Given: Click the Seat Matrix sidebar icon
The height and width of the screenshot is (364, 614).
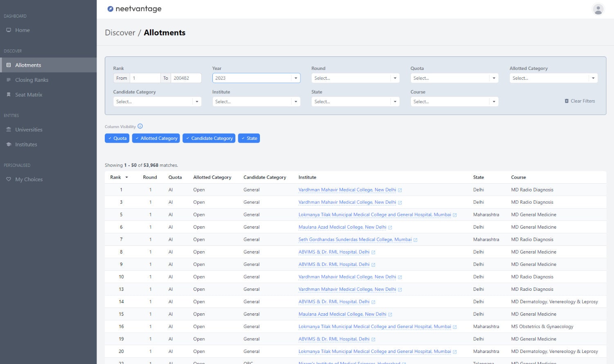Looking at the screenshot, I should [9, 94].
